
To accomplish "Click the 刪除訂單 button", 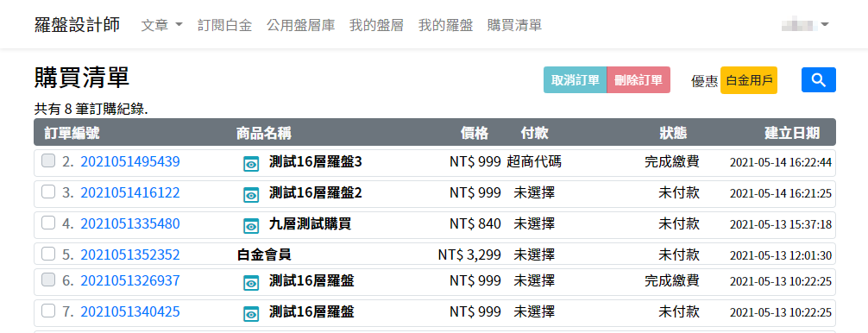I will tap(638, 79).
